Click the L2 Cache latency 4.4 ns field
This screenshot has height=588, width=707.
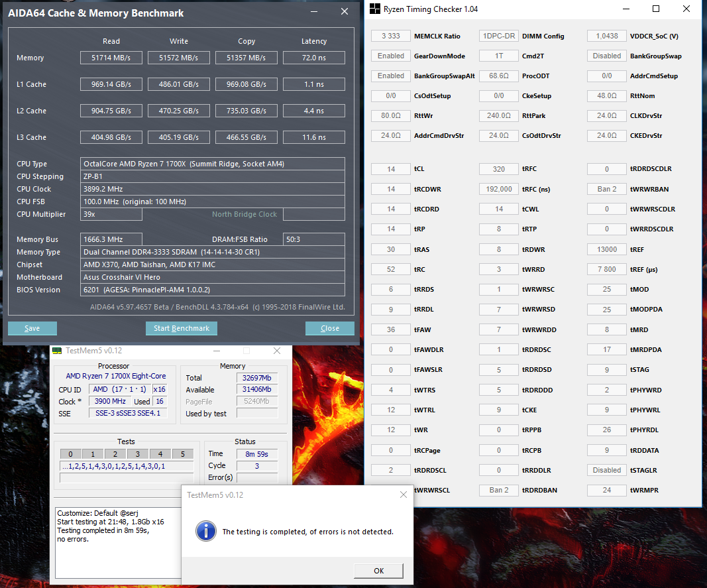pos(314,111)
